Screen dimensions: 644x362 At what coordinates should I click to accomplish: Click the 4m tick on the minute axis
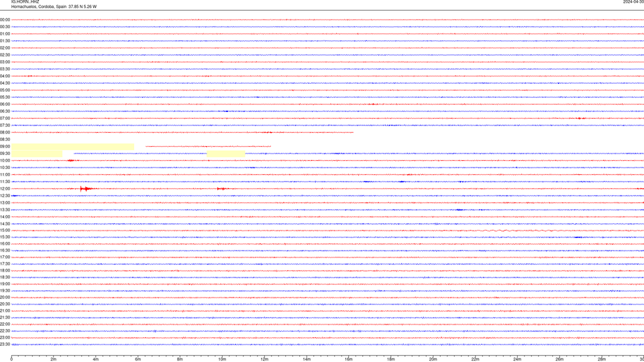(96, 359)
